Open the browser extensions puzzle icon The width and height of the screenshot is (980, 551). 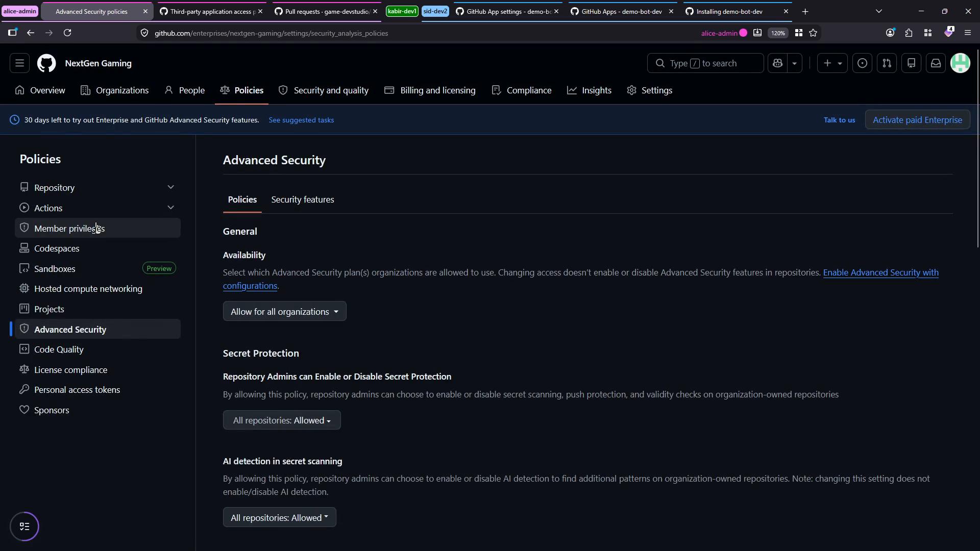(x=909, y=33)
